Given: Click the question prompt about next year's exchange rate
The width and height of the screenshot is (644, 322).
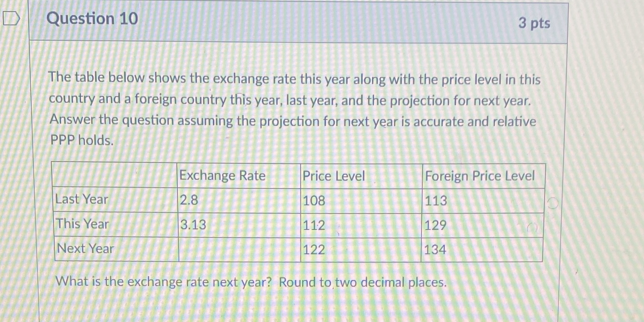Looking at the screenshot, I should 251,282.
